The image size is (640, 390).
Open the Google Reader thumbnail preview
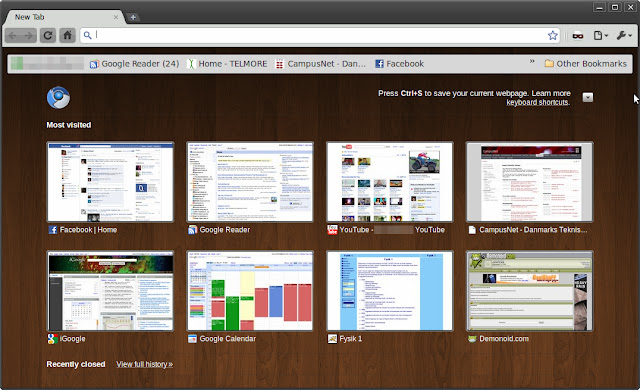(x=250, y=182)
